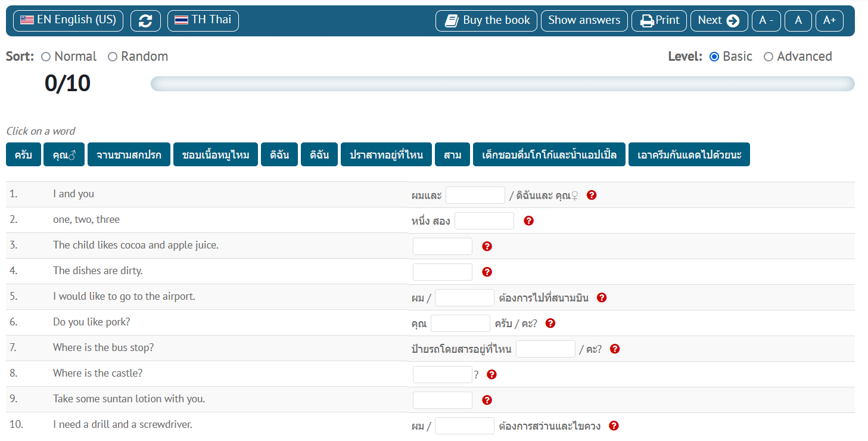The width and height of the screenshot is (868, 441).
Task: Switch the level to Advanced
Action: [x=769, y=57]
